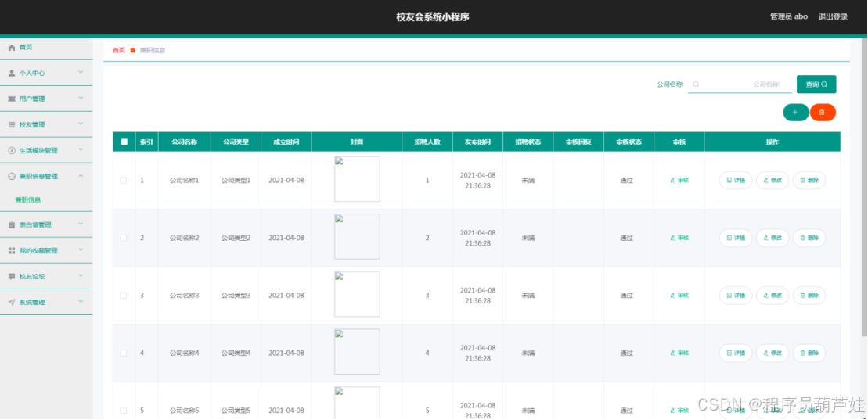Open 详情 for 公司名称3
868x420 pixels.
pos(736,296)
